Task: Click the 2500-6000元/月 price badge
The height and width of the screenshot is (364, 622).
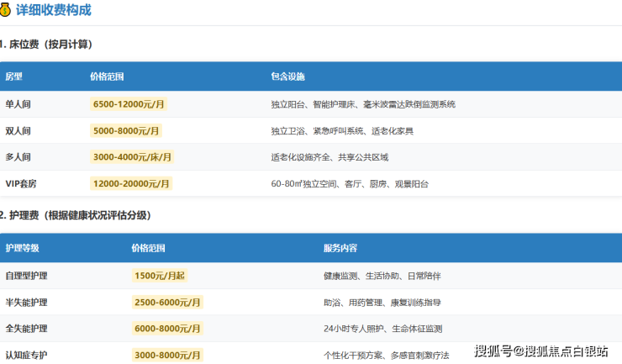Action: click(x=168, y=303)
